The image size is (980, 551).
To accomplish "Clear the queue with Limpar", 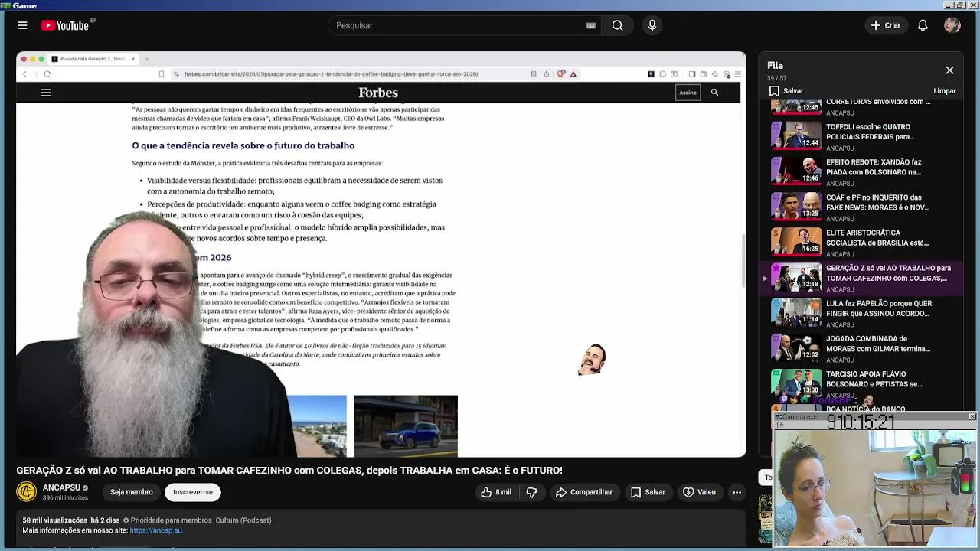I will click(x=945, y=91).
